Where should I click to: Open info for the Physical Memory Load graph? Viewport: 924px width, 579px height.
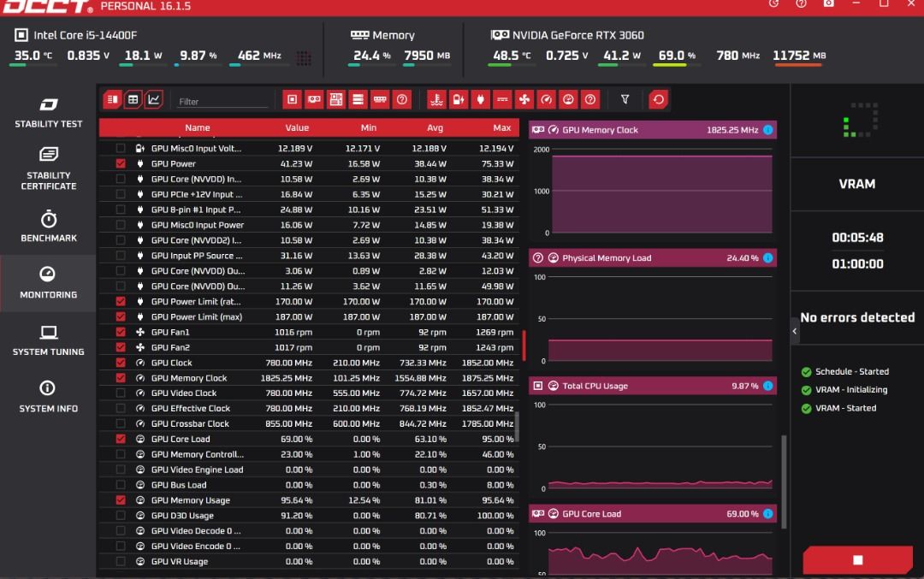click(x=767, y=257)
